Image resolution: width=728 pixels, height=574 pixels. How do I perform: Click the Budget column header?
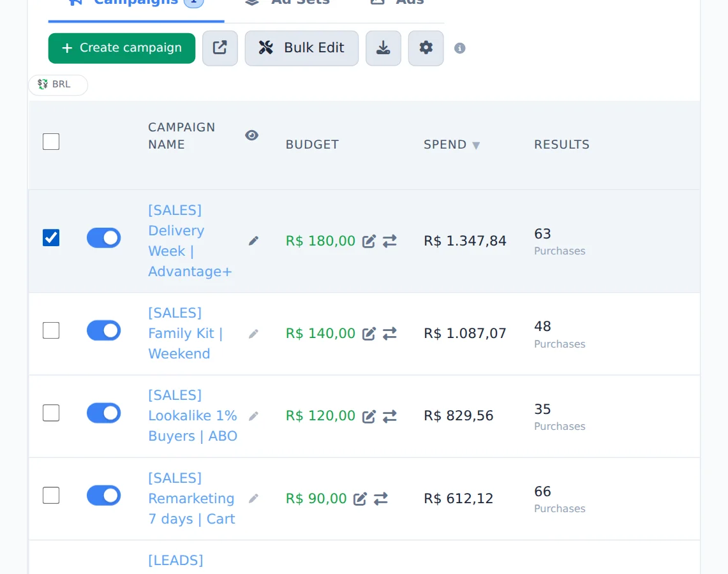pos(312,145)
